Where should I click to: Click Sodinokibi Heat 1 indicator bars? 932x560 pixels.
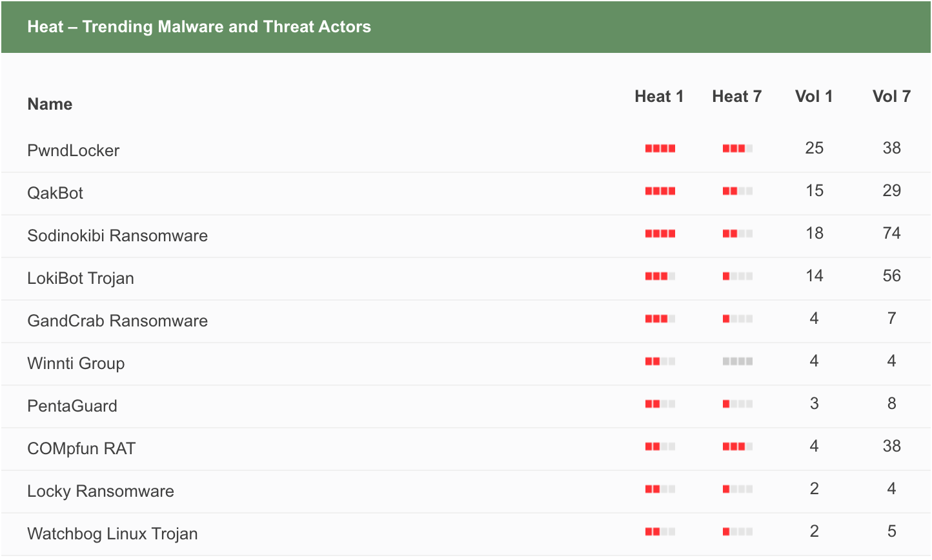(x=660, y=234)
